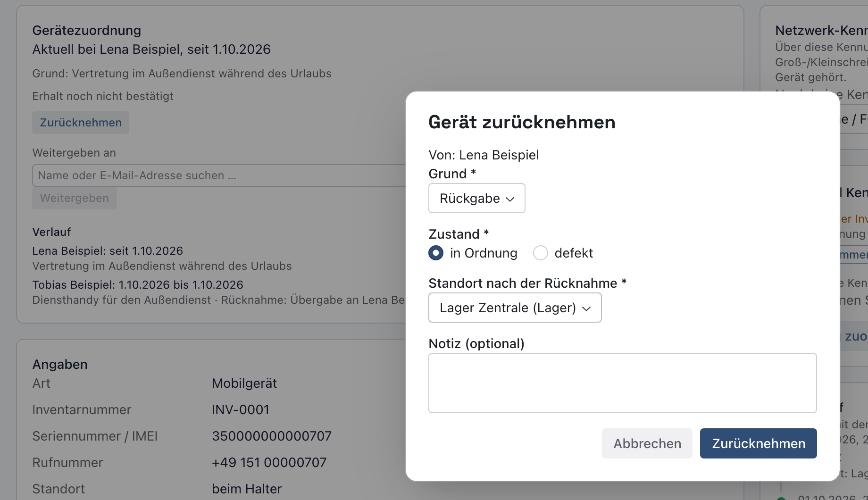The image size is (868, 500).
Task: Focus the Name oder E-Mail-Adresse search field
Action: 219,175
